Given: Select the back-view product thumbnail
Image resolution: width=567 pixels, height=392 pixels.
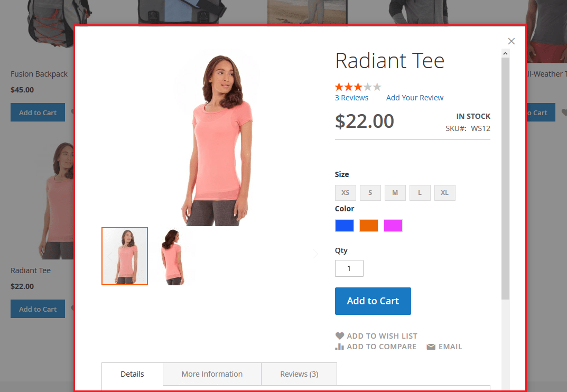Looking at the screenshot, I should coord(173,256).
